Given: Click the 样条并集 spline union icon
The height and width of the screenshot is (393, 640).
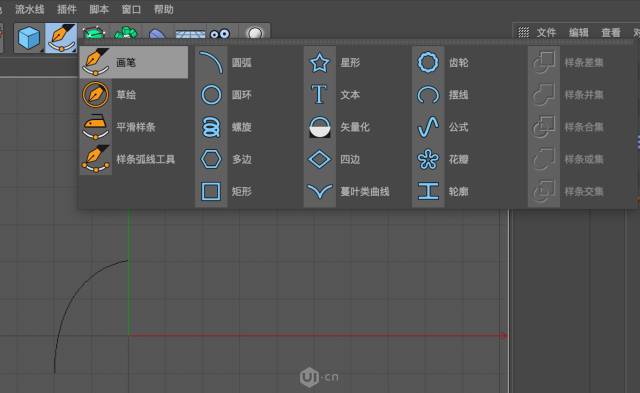Looking at the screenshot, I should 544,95.
